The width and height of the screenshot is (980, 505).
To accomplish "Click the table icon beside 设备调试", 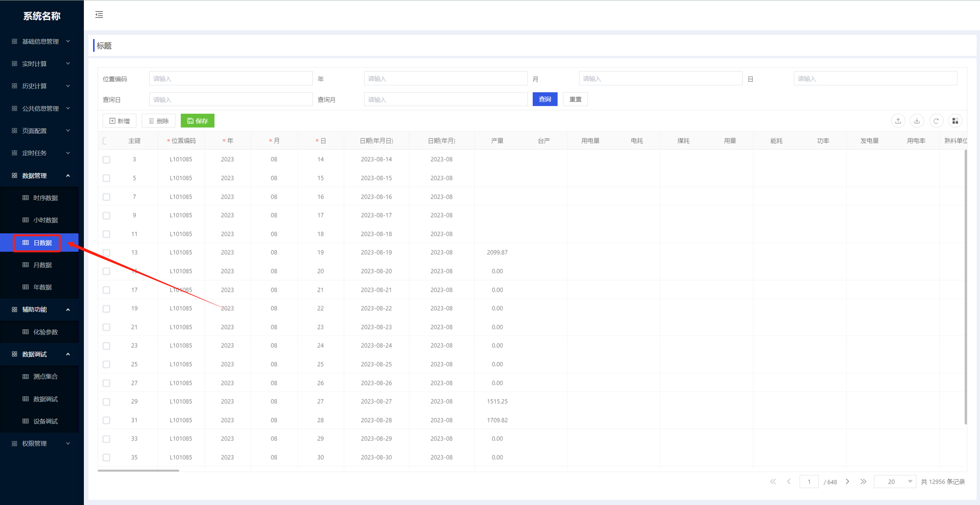I will tap(26, 421).
